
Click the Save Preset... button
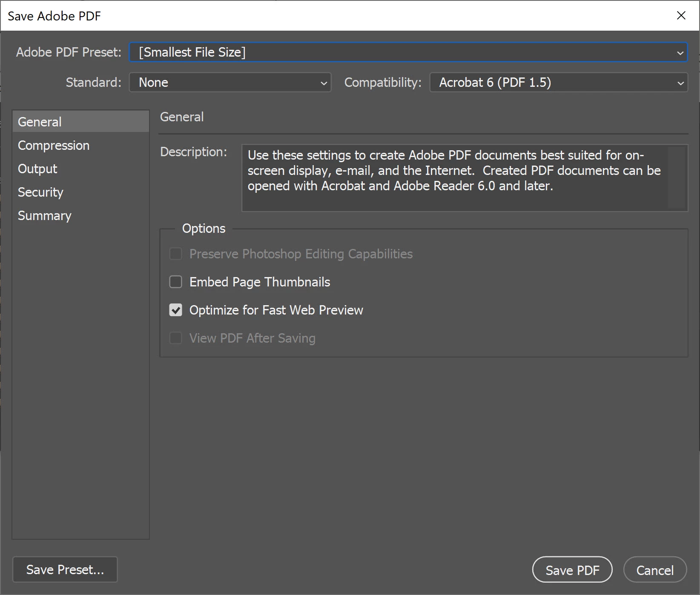[x=65, y=569]
